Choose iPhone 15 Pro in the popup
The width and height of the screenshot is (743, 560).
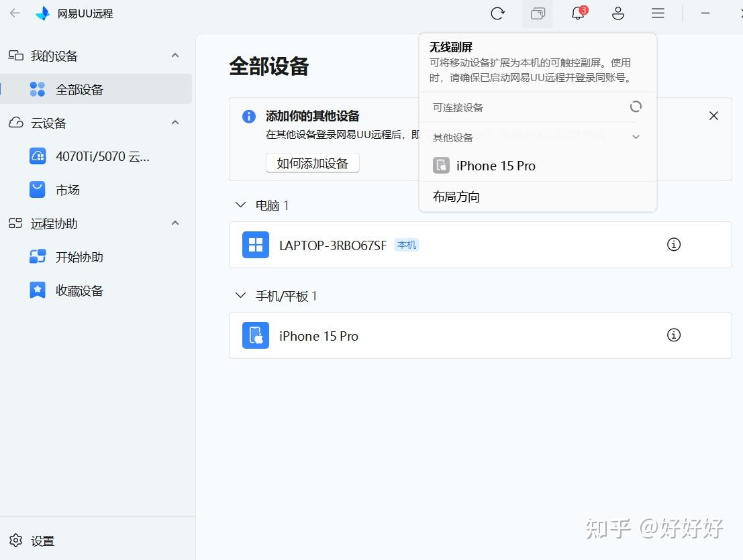click(x=538, y=166)
